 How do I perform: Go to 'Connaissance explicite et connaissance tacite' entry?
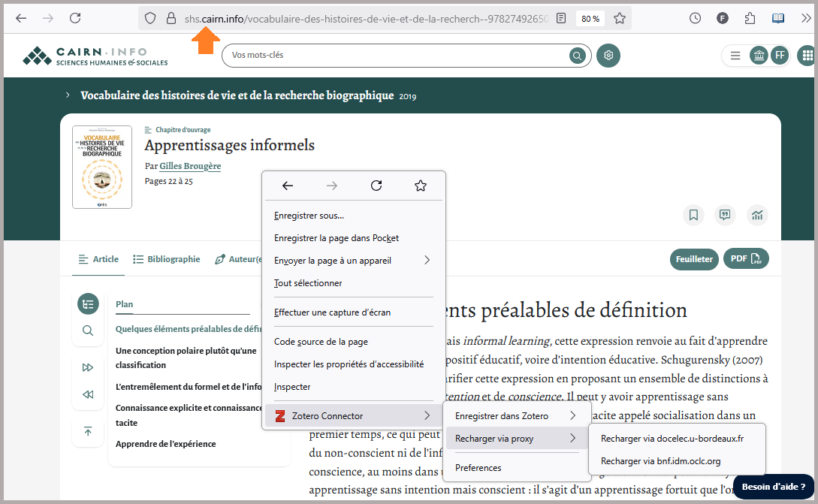[189, 415]
